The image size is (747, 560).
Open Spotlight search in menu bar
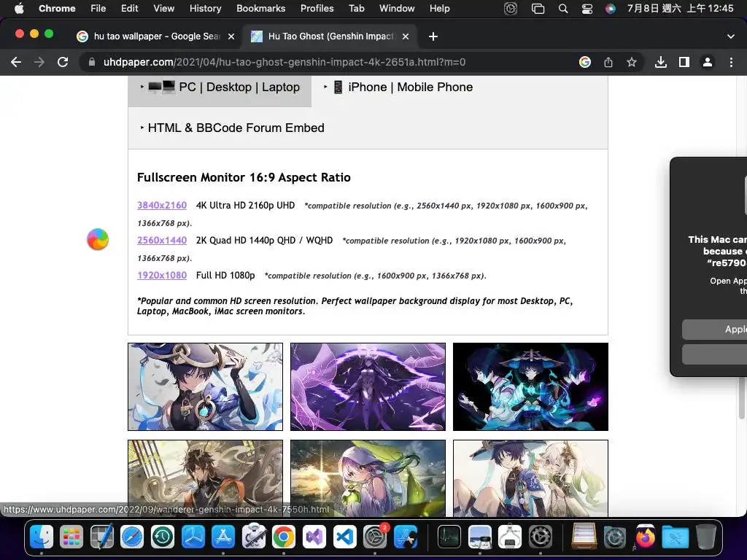point(562,9)
